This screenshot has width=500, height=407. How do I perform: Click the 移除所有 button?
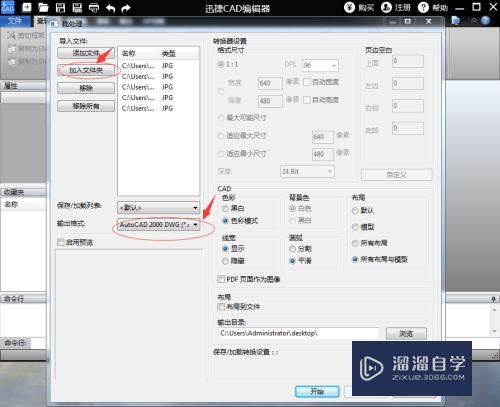pyautogui.click(x=86, y=106)
